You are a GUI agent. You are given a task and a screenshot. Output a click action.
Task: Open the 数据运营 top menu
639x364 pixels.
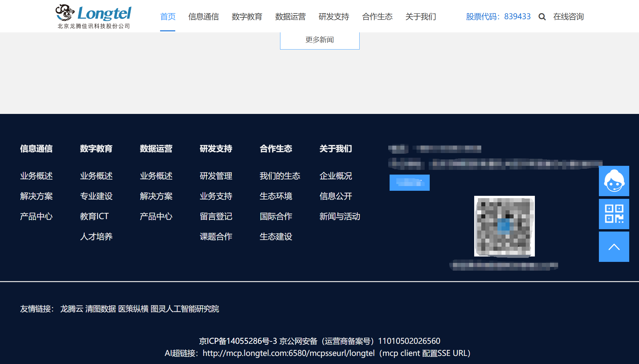291,17
